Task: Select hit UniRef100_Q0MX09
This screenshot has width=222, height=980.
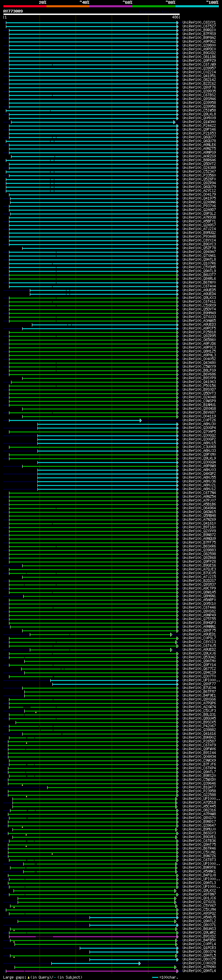Action: click(x=199, y=118)
